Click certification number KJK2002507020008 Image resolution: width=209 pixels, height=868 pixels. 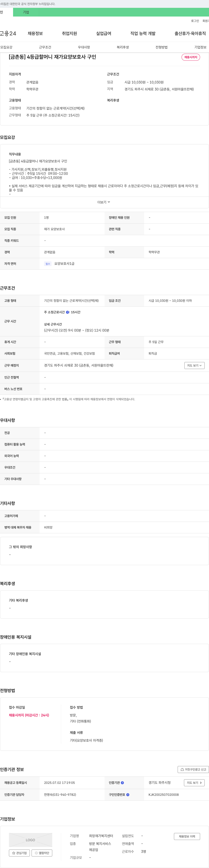tap(163, 795)
